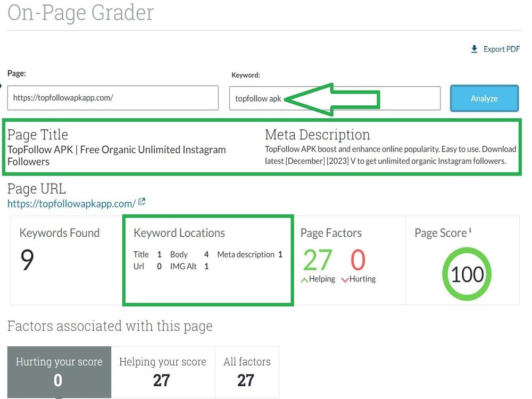Click the Meta Description heading

[317, 135]
